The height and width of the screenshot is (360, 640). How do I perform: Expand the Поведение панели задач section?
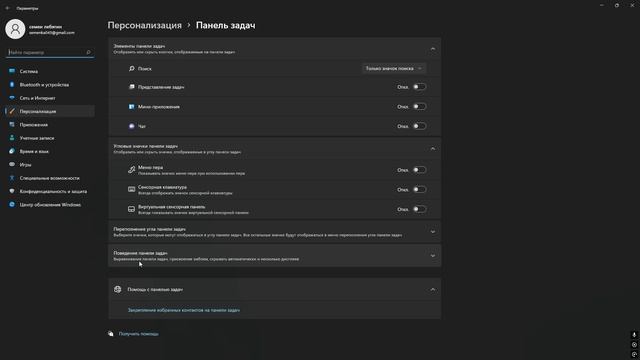click(274, 256)
